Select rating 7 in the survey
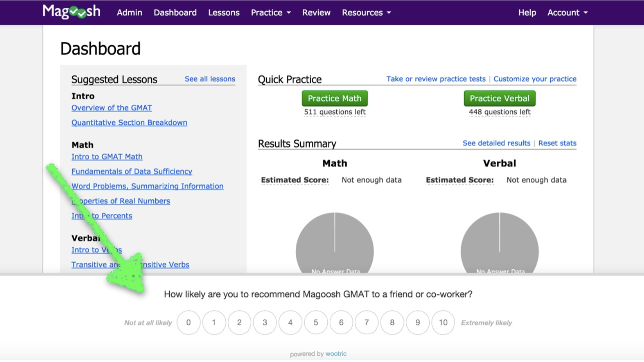 click(367, 322)
